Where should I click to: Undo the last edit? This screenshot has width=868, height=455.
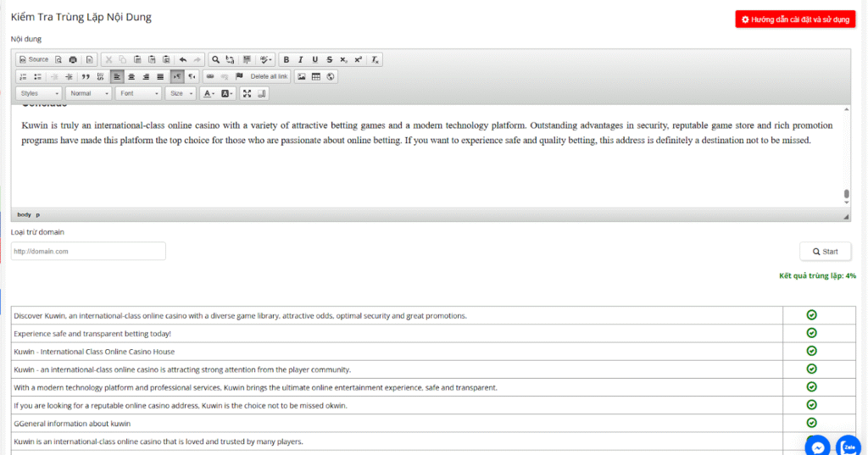[x=183, y=59]
